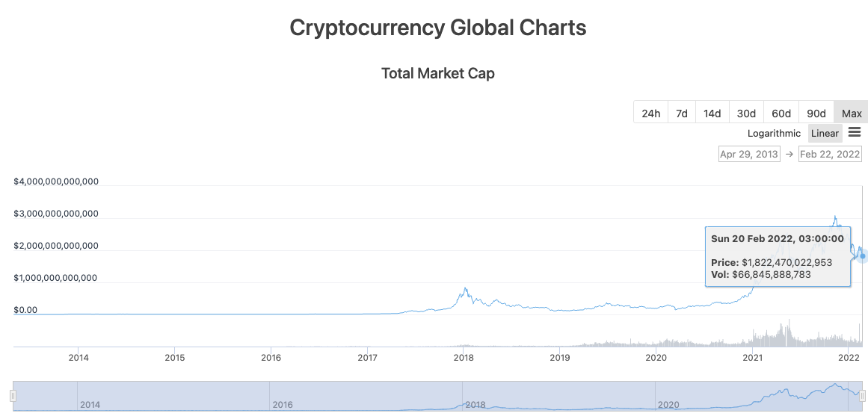Open the chart context menu hamburger icon
The width and height of the screenshot is (868, 419).
(855, 132)
